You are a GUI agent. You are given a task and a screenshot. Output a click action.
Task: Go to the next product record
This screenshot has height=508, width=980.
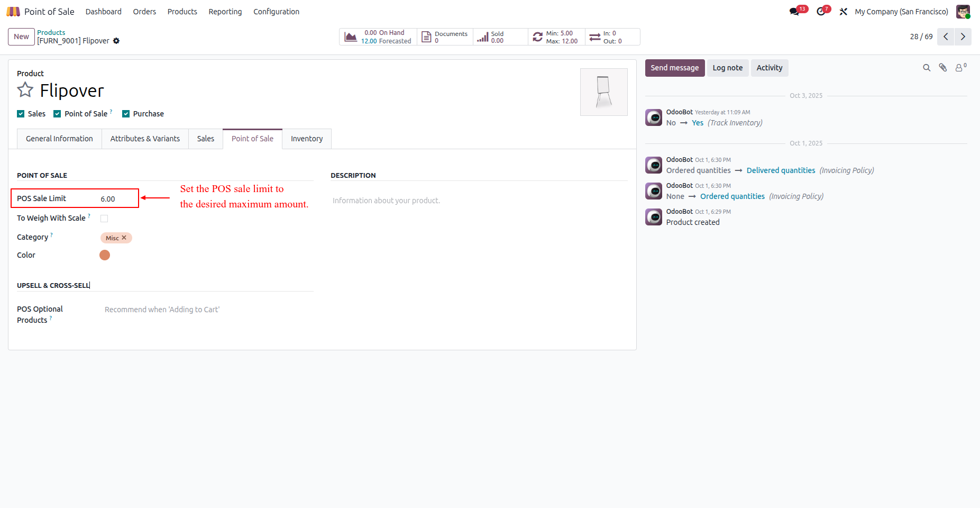click(x=963, y=37)
